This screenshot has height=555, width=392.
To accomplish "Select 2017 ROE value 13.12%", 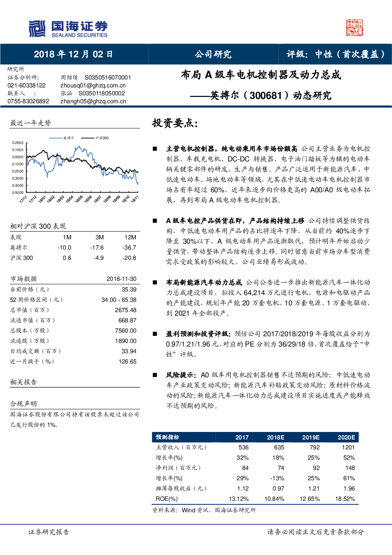I will coord(239,499).
